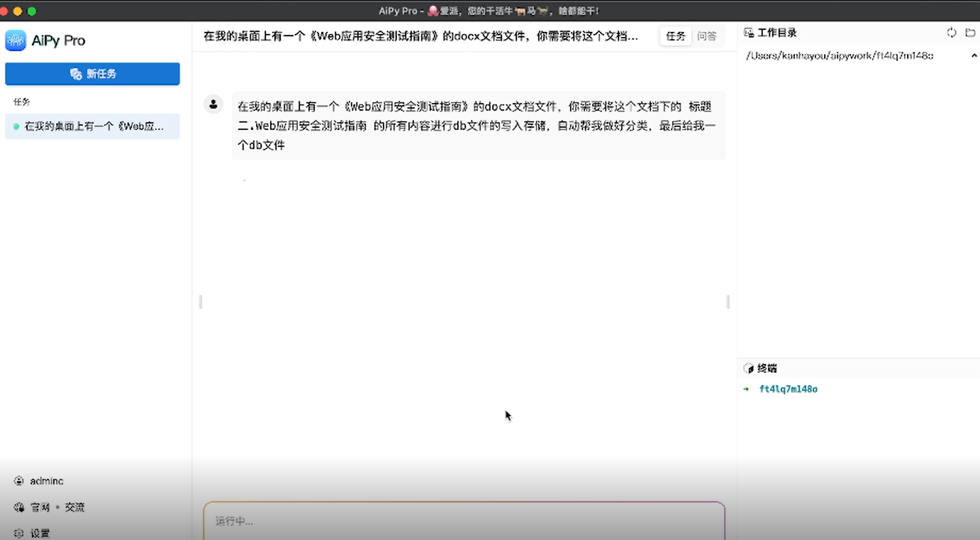The height and width of the screenshot is (540, 980).
Task: Collapse the working directory path chevron
Action: (974, 55)
